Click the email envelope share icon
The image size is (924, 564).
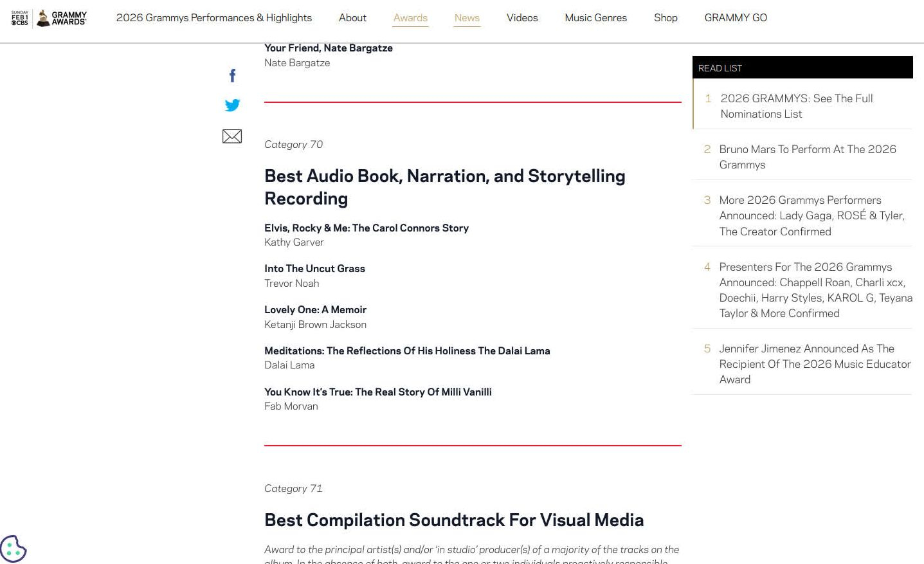[x=232, y=136]
